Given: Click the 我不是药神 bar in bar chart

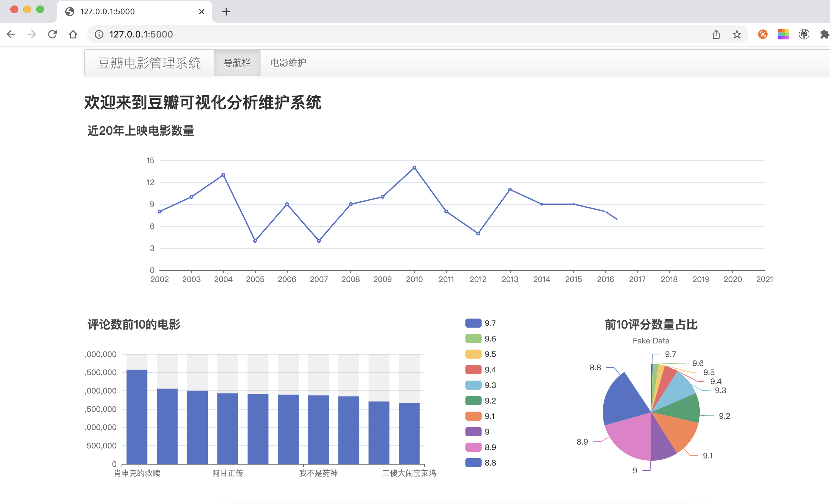Looking at the screenshot, I should (318, 430).
